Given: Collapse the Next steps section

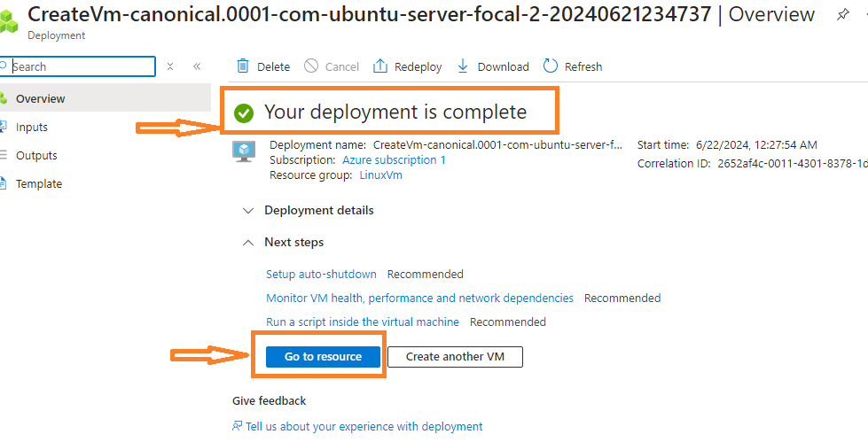Looking at the screenshot, I should (x=248, y=243).
